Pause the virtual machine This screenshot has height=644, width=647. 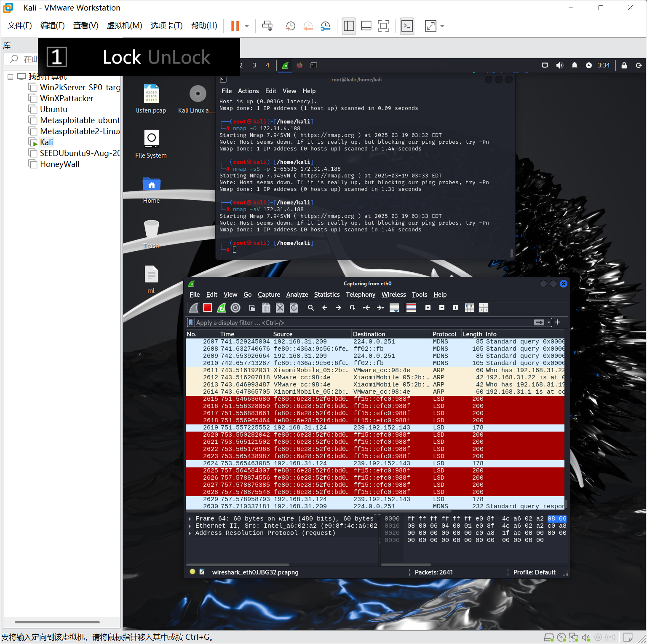235,26
